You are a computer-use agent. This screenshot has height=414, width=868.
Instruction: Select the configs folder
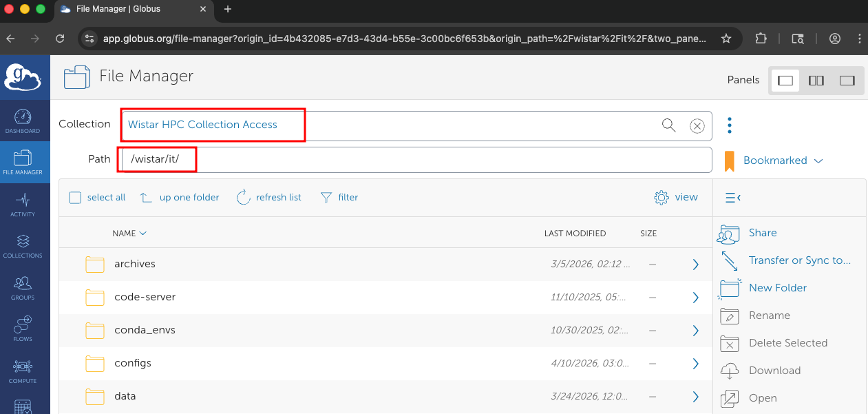[385, 363]
